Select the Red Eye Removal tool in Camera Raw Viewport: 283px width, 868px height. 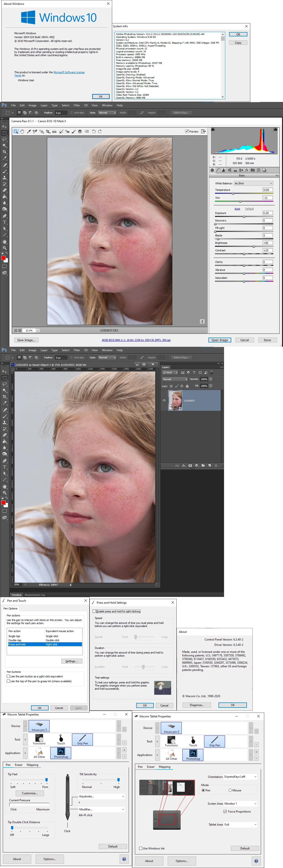click(x=67, y=131)
